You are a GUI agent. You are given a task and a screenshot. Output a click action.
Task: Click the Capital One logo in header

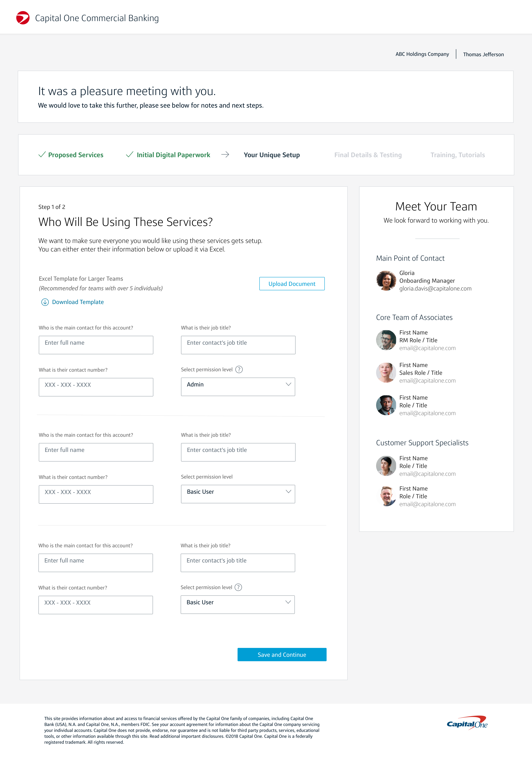click(23, 18)
